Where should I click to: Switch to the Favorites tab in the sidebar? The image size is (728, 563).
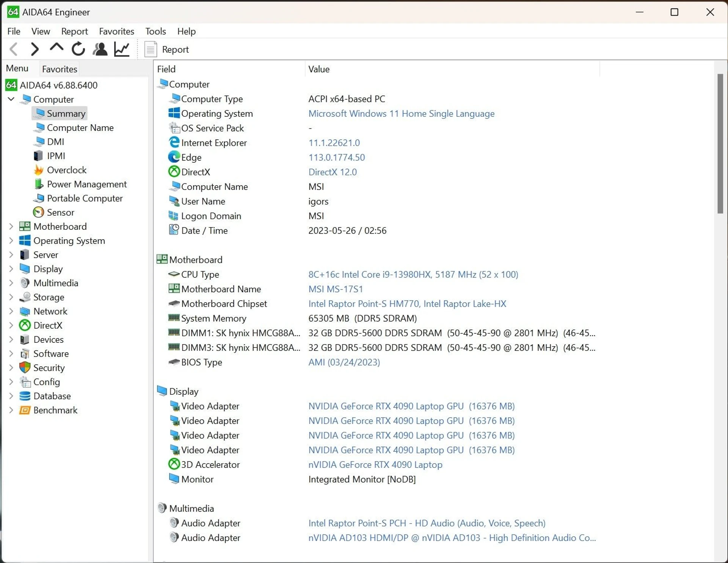pyautogui.click(x=60, y=69)
